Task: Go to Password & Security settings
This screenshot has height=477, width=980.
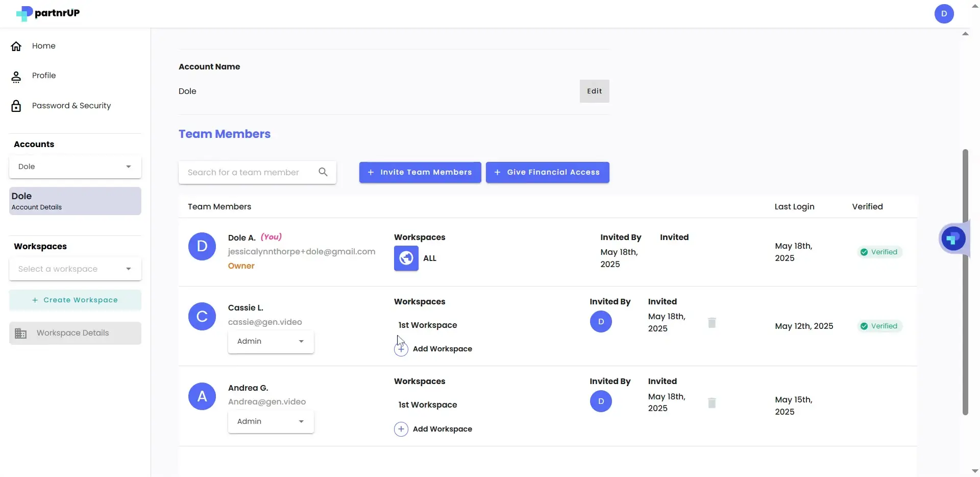Action: [71, 106]
